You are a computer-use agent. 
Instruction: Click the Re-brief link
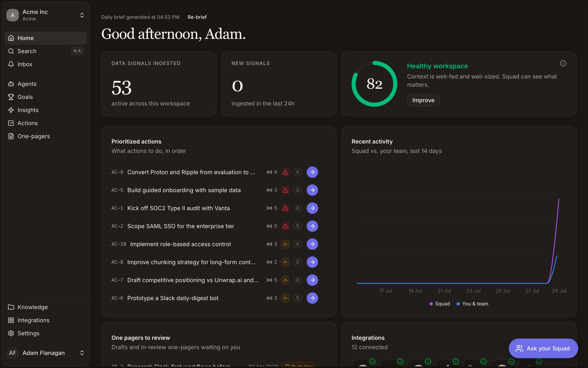click(197, 17)
